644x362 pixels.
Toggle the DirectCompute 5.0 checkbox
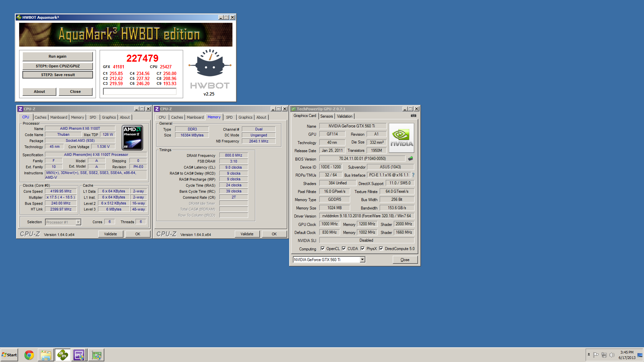(x=381, y=249)
